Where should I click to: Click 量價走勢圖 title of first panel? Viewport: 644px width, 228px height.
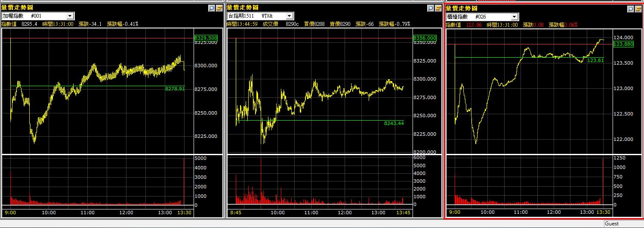pyautogui.click(x=17, y=7)
